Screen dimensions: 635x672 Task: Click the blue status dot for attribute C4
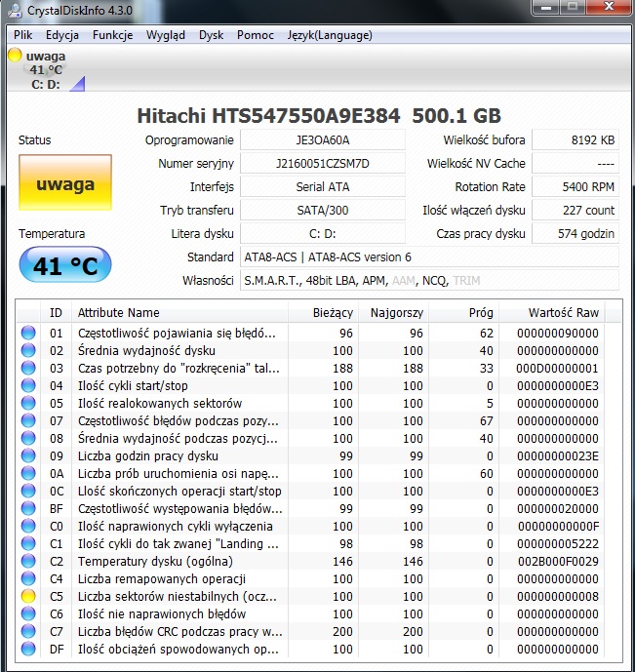(28, 578)
